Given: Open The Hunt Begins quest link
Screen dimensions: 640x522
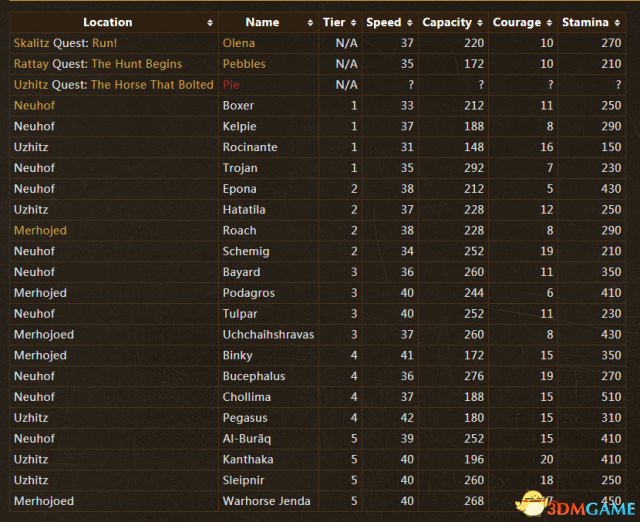Looking at the screenshot, I should tap(137, 64).
